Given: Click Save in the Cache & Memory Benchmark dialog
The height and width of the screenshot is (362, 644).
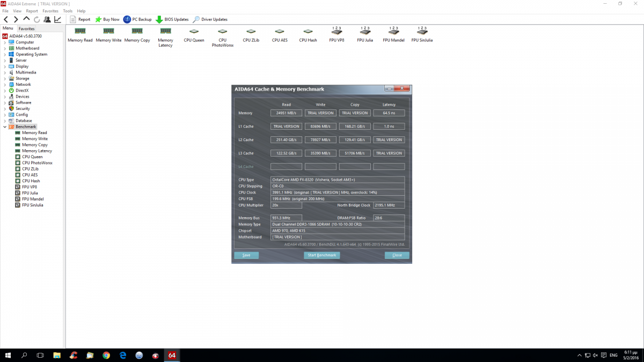Looking at the screenshot, I should (x=246, y=255).
